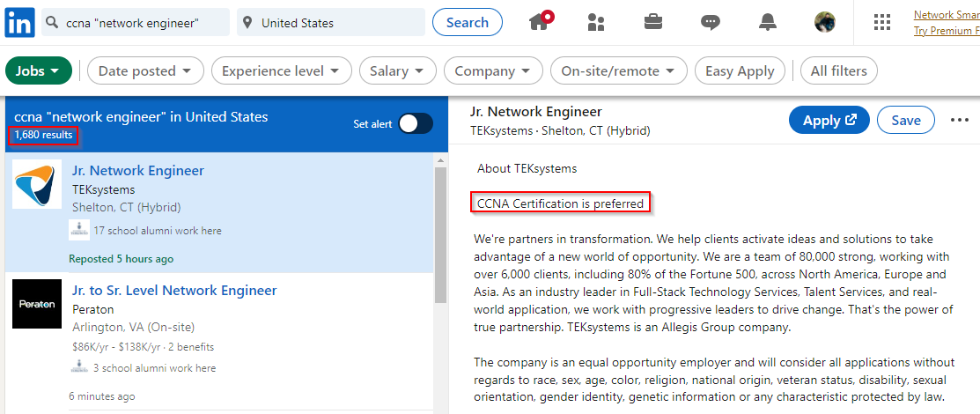Viewport: 980px width, 414px height.
Task: Open the Messaging chat bubble icon
Action: click(711, 22)
